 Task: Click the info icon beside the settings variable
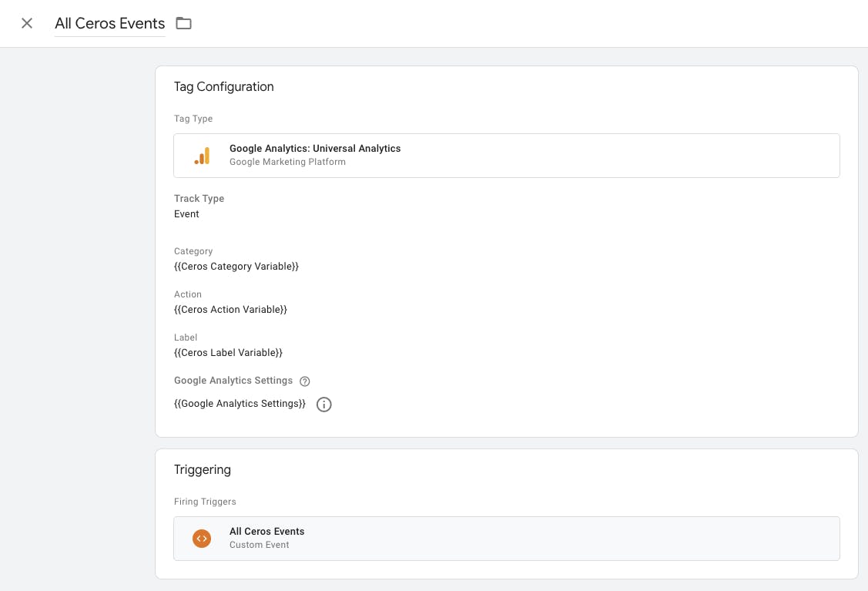[324, 404]
